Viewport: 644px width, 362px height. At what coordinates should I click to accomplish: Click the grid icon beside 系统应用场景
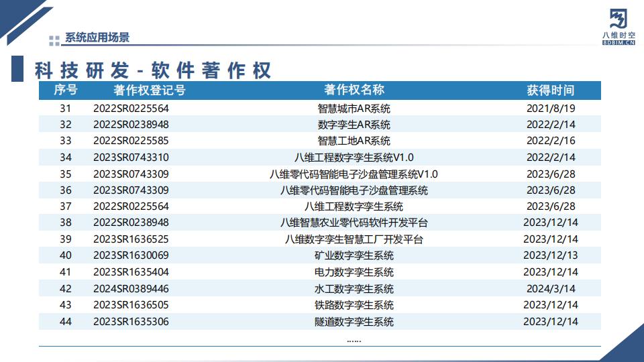tap(54, 41)
